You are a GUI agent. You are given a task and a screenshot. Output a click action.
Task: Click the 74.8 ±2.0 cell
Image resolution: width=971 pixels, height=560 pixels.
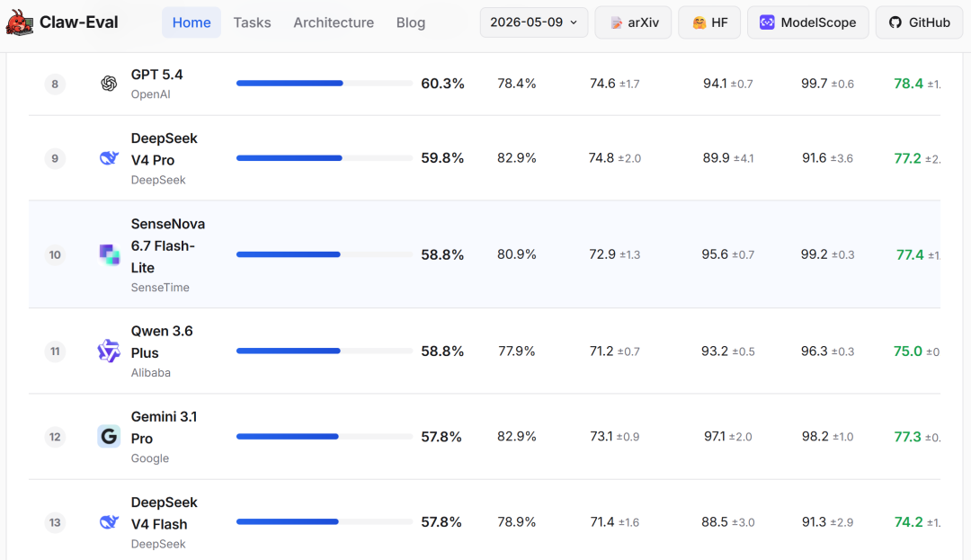[614, 158]
